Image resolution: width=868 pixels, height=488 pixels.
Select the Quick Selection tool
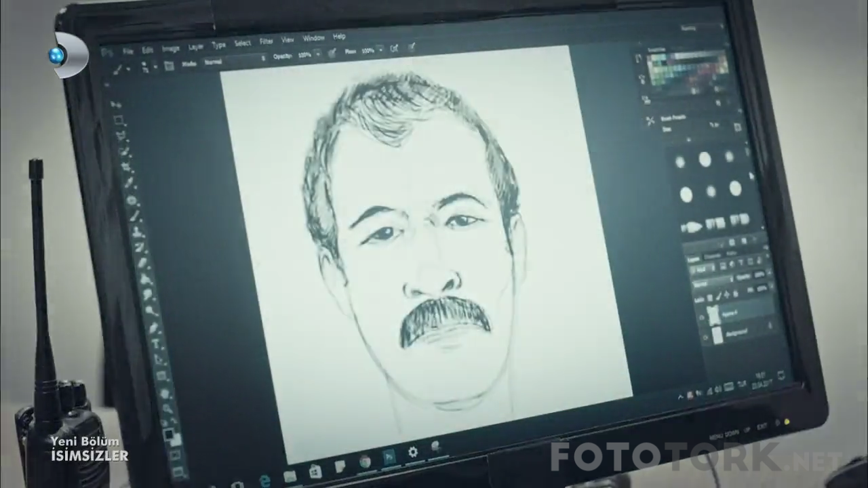(x=123, y=150)
